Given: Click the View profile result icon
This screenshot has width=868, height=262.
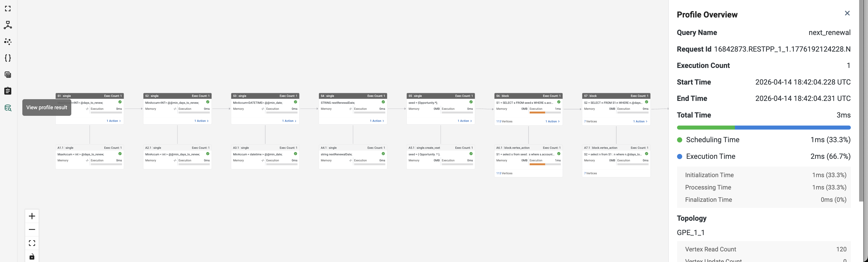Looking at the screenshot, I should click(8, 108).
